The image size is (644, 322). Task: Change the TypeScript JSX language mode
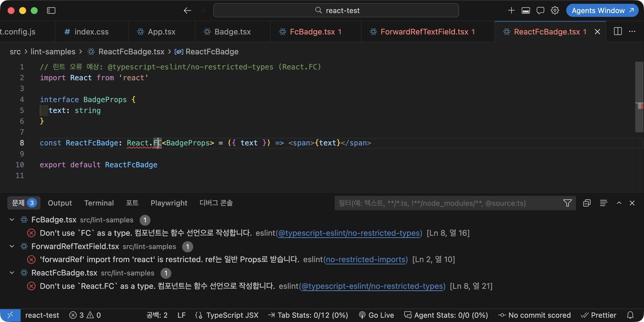(x=232, y=315)
